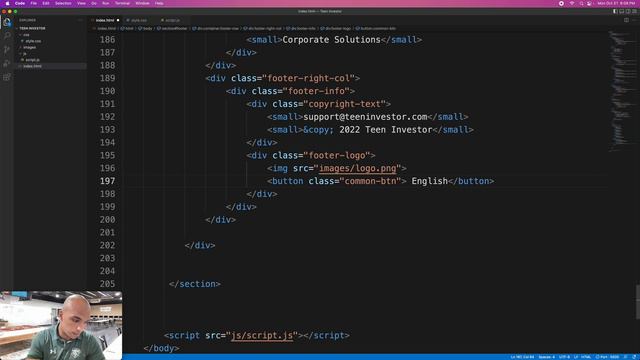Viewport: 640px width, 360px height.
Task: Open script.js in the file tree
Action: click(33, 60)
